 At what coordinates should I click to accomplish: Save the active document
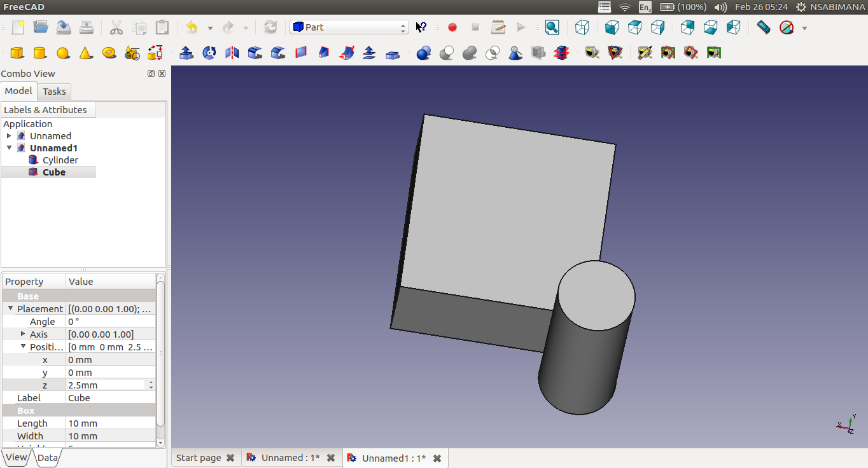coord(64,27)
